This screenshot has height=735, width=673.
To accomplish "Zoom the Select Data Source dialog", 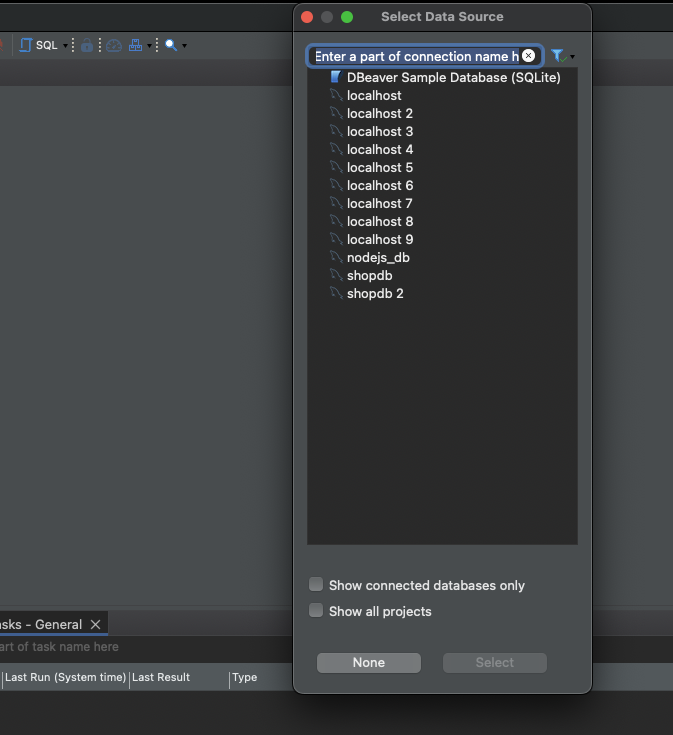I will click(347, 17).
